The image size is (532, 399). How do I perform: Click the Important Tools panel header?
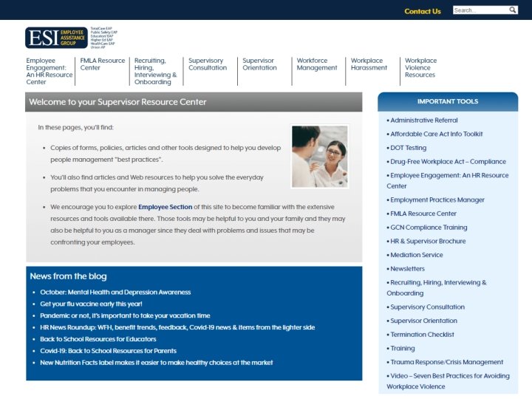point(448,101)
